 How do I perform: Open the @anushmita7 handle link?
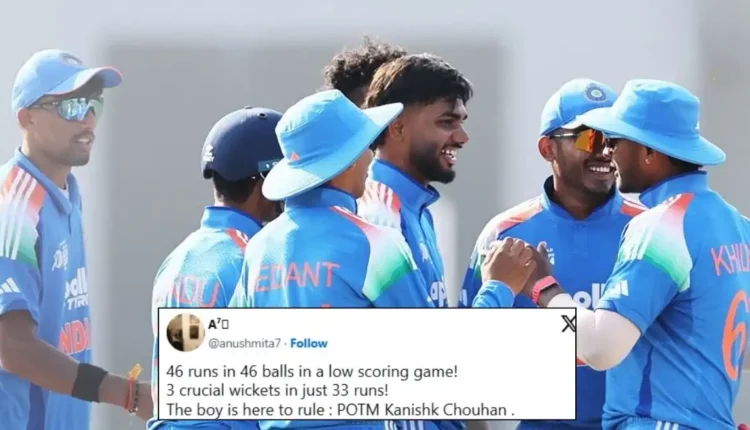(244, 343)
